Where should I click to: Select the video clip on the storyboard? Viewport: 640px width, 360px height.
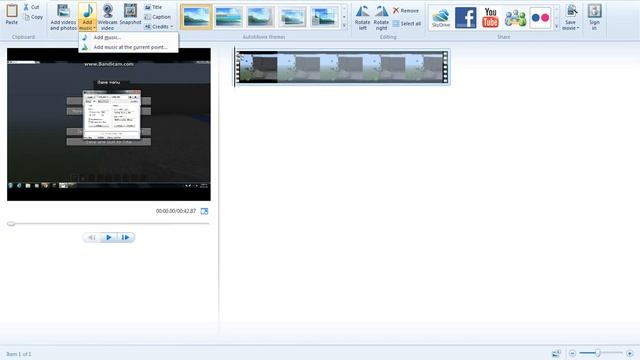(342, 67)
